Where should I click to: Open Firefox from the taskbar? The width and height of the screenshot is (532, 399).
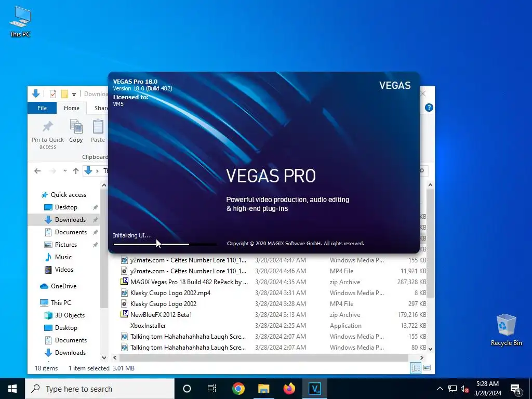pos(289,389)
